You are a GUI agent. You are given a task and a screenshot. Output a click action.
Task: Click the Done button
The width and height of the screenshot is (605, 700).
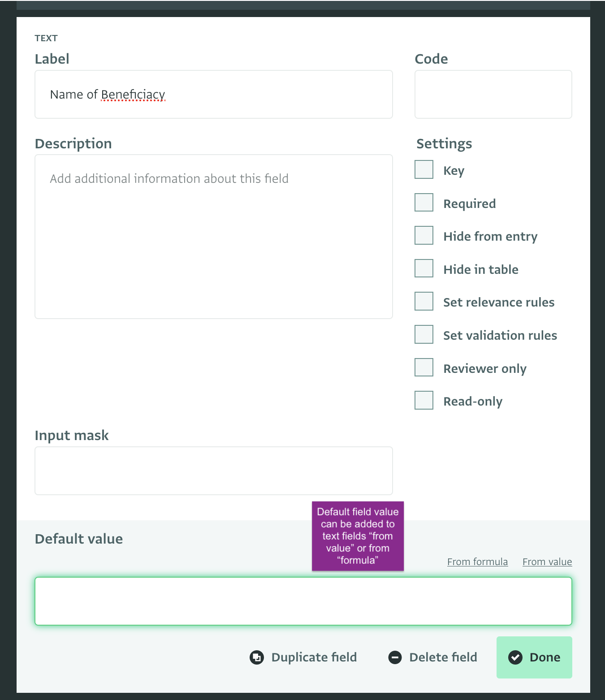[x=534, y=657]
